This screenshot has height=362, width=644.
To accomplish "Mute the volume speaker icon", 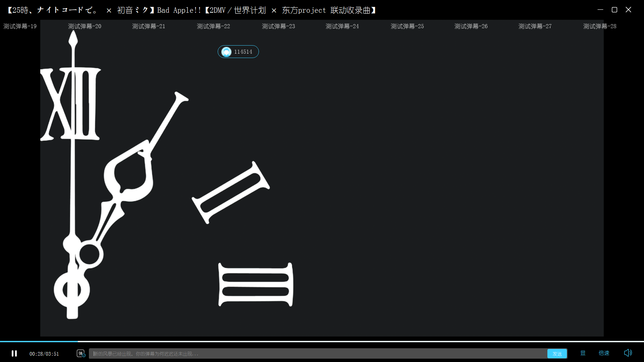I will click(x=628, y=353).
